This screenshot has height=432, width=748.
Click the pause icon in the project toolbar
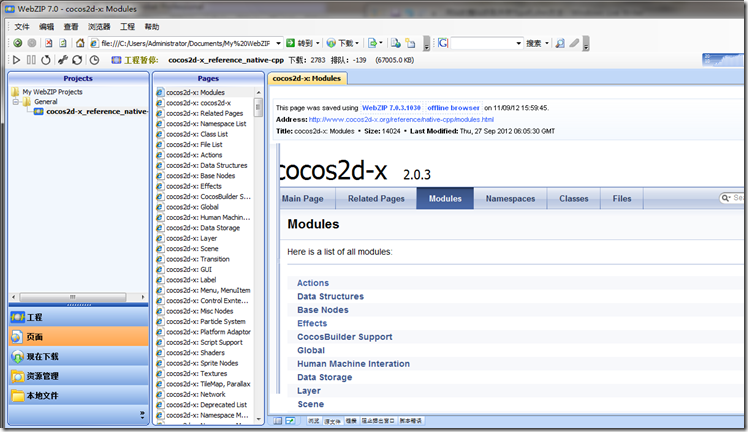point(31,60)
